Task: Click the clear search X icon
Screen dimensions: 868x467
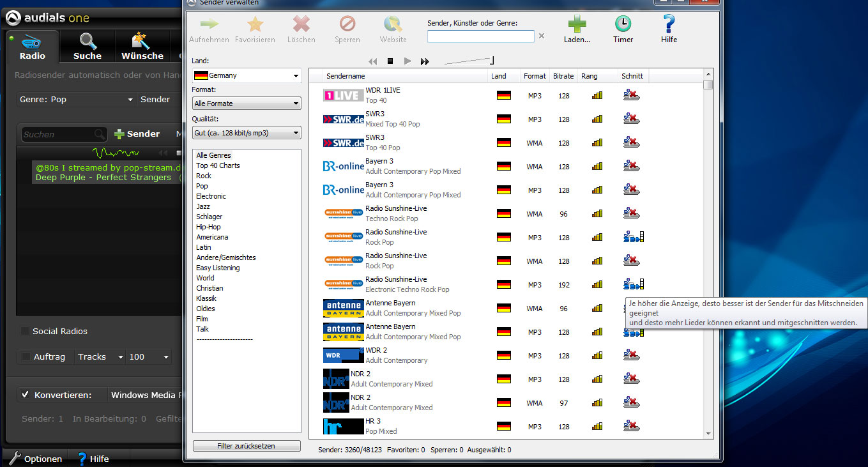Action: pos(542,36)
